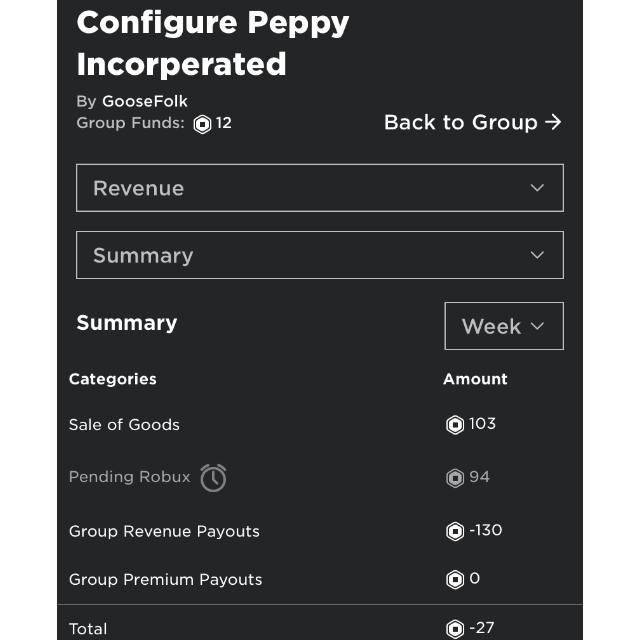Open GooseFolk's profile link
This screenshot has height=640, width=640.
pyautogui.click(x=144, y=101)
